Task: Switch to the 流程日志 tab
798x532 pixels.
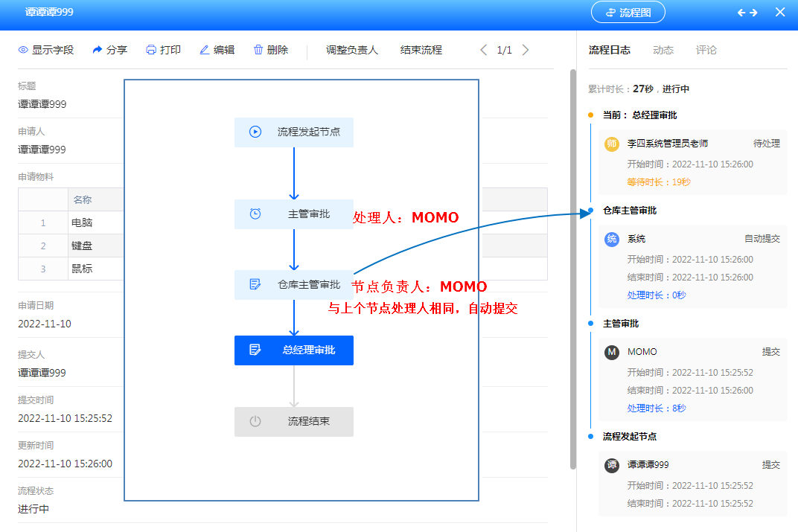Action: click(609, 50)
